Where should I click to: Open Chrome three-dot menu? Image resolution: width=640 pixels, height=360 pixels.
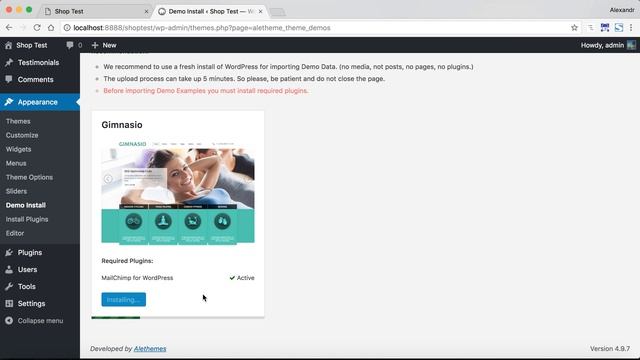pos(631,28)
